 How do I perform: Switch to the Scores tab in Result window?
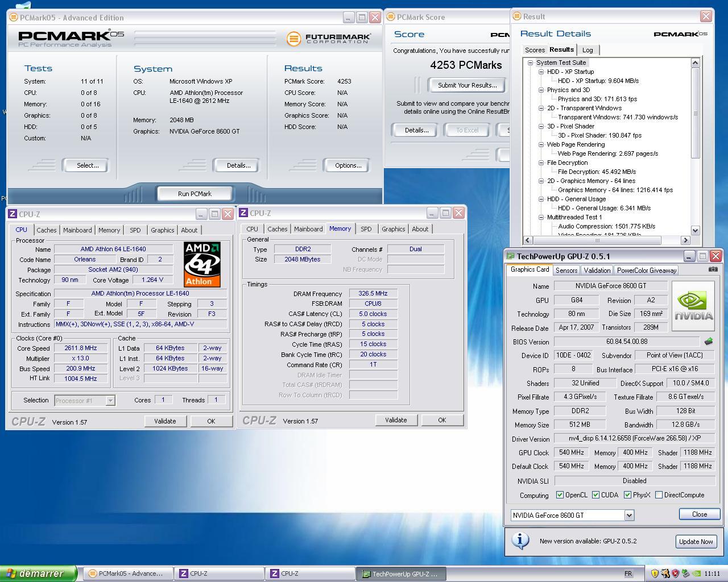point(535,50)
